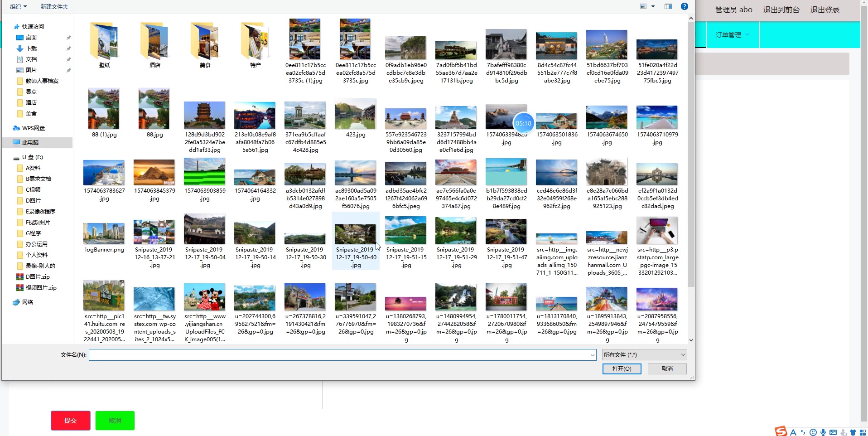Click the dialog 取消 button

(667, 369)
